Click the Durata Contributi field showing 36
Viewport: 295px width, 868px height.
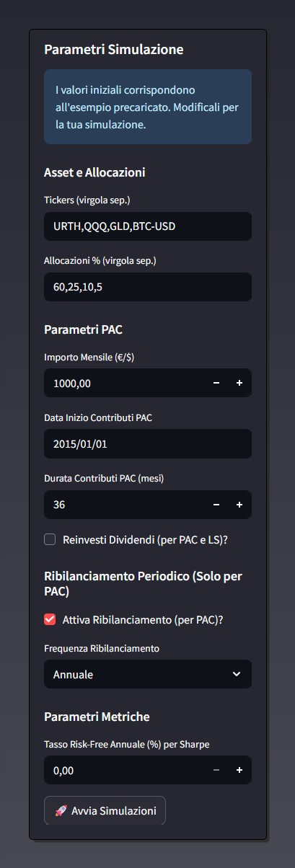[x=124, y=505]
